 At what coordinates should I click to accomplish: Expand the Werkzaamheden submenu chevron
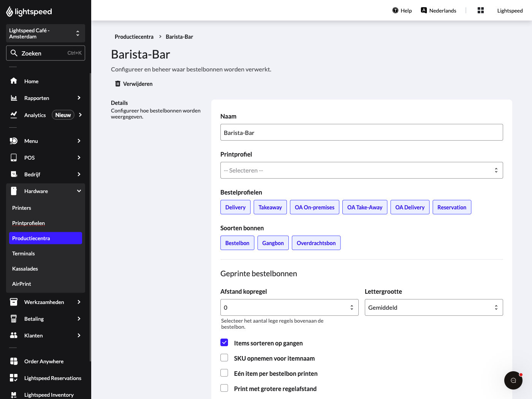tap(79, 302)
